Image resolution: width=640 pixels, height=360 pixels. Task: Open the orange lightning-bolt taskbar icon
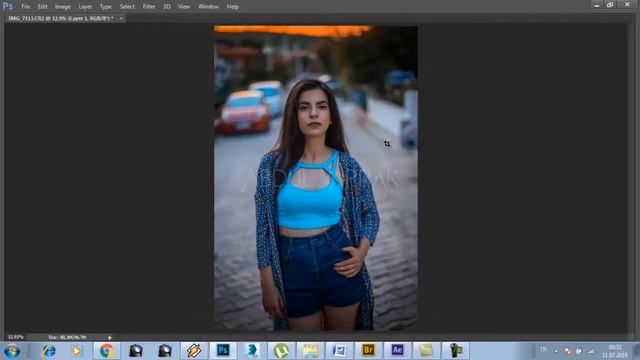tap(194, 351)
